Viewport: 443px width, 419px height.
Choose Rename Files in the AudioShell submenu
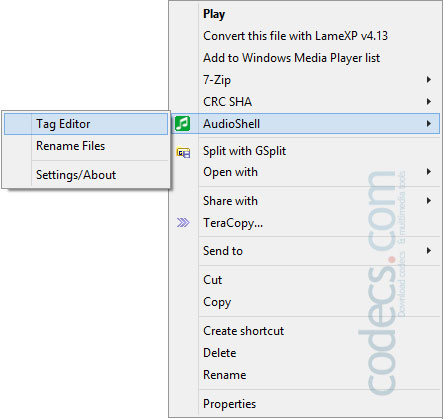(86, 146)
